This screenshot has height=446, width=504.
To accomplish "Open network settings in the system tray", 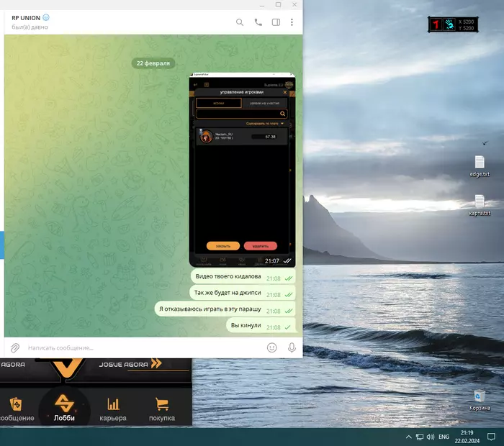I will [x=420, y=437].
